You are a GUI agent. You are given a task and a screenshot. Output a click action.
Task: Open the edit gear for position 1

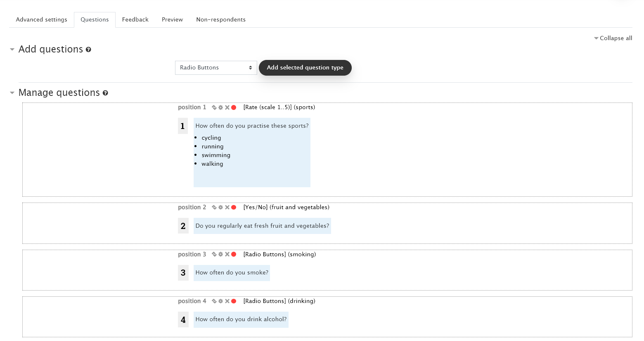pyautogui.click(x=220, y=107)
